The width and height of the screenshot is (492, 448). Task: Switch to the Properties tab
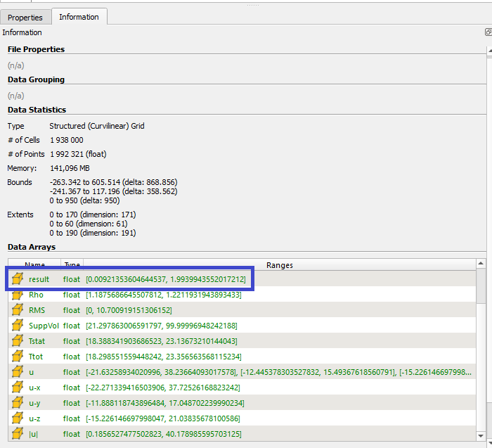[x=25, y=18]
